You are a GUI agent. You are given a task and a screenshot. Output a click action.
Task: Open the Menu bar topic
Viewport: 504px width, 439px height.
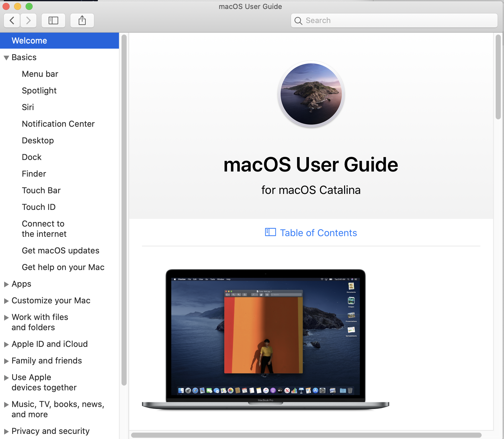(40, 74)
